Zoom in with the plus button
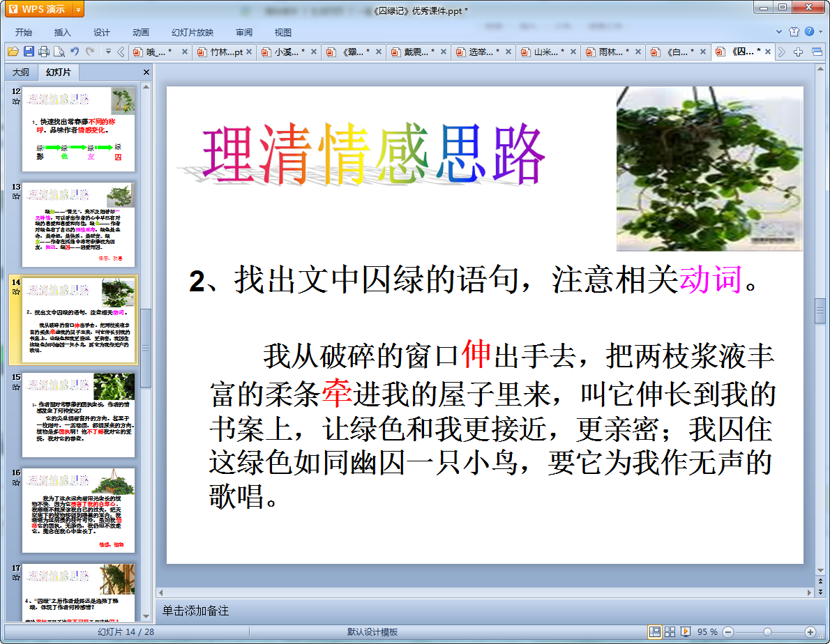 (x=810, y=632)
